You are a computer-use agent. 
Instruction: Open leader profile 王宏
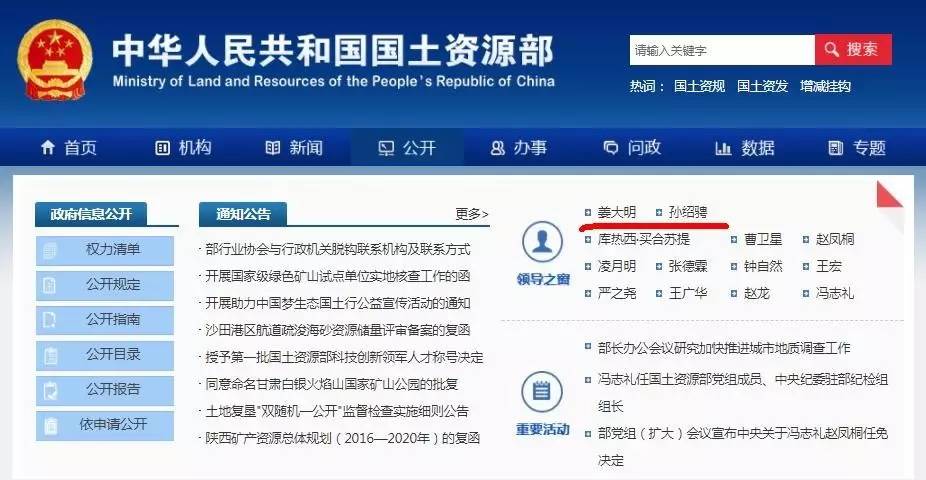point(829,266)
